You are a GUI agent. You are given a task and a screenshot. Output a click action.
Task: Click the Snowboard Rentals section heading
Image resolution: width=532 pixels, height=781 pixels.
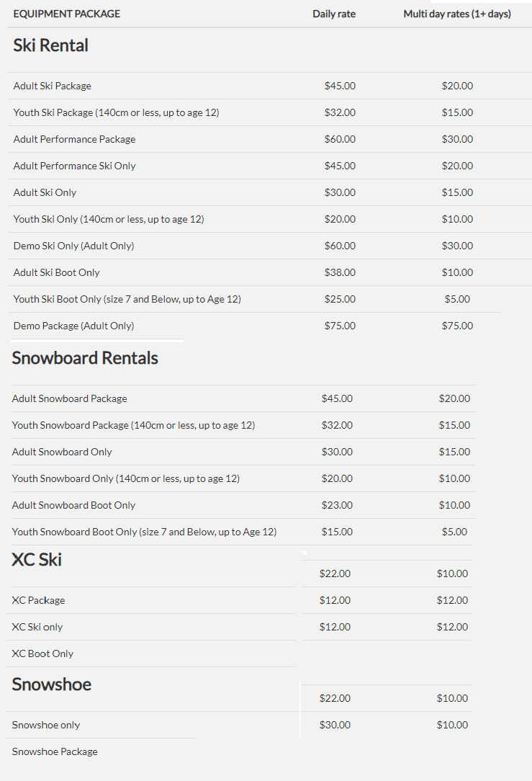85,358
